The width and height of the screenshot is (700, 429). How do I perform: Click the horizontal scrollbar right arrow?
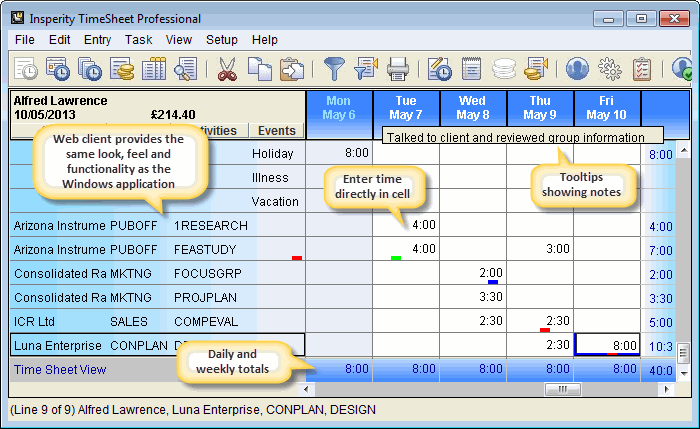pyautogui.click(x=667, y=389)
